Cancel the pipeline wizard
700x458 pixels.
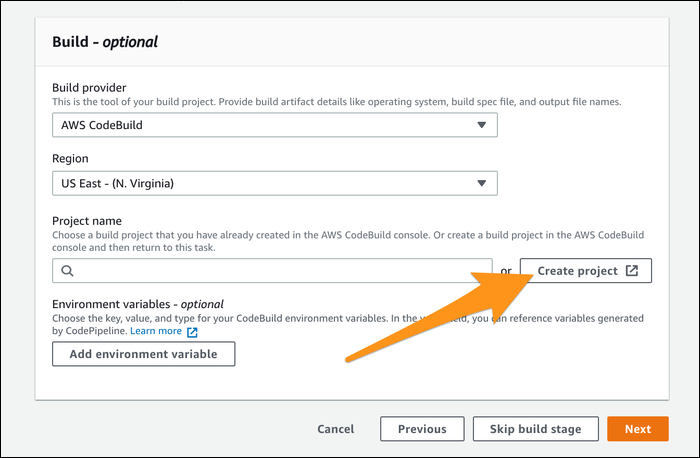pyautogui.click(x=336, y=429)
